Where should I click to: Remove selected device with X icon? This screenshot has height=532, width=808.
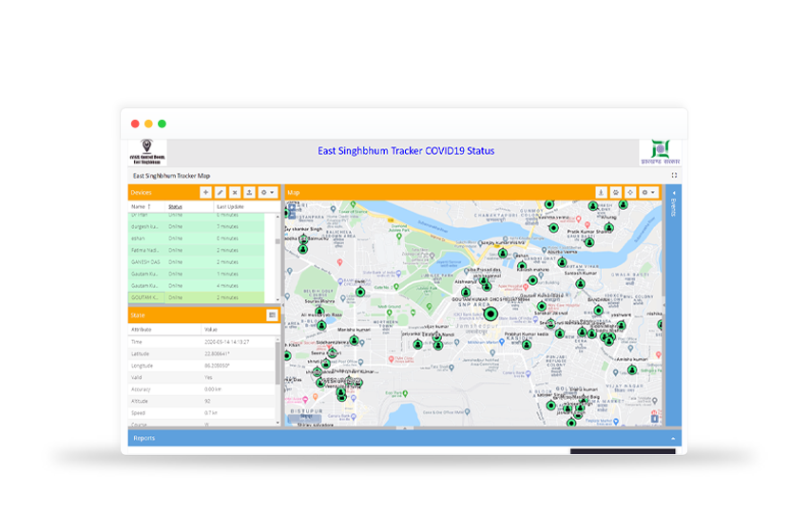(235, 192)
